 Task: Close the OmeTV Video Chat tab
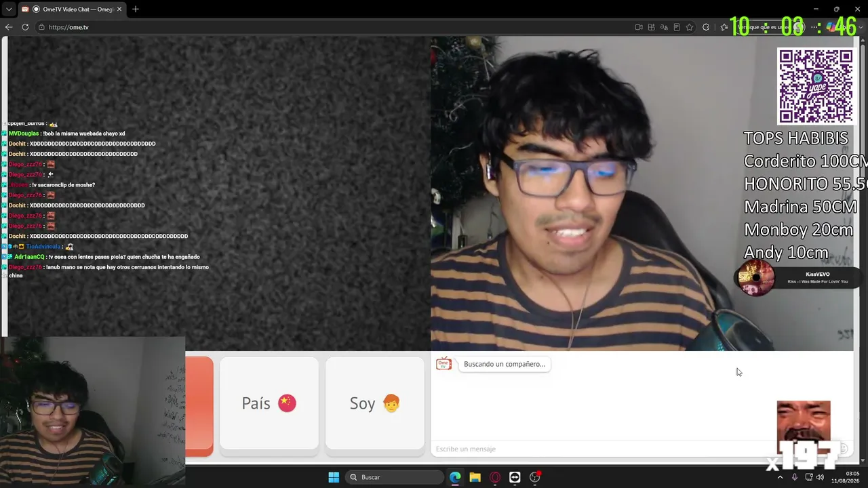119,9
